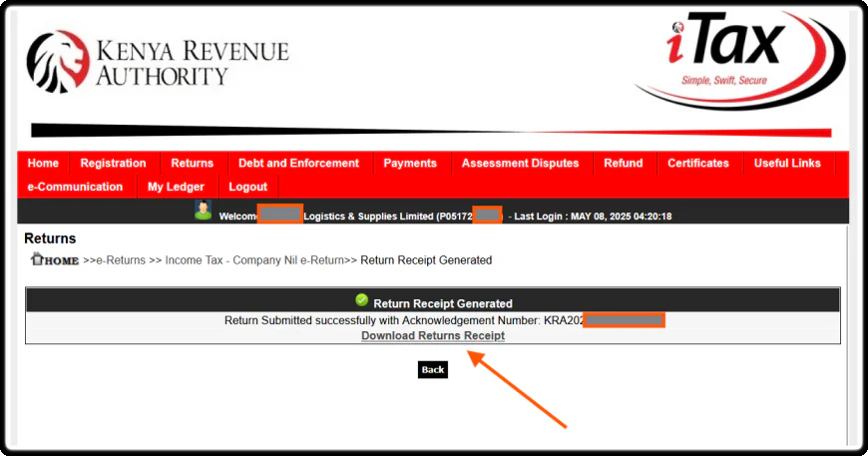Screen dimensions: 868x456
Task: Open the Certificates menu
Action: click(698, 163)
